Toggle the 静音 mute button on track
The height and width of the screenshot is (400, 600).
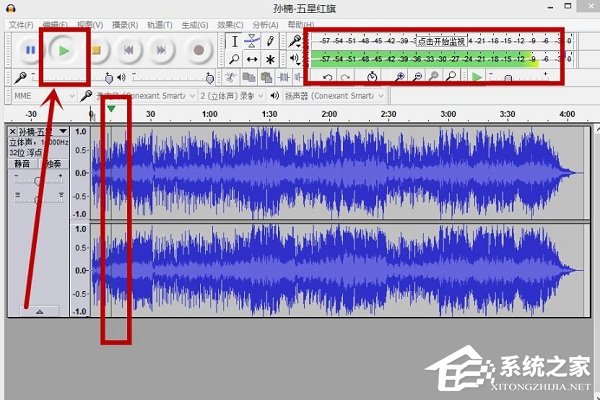click(x=22, y=164)
